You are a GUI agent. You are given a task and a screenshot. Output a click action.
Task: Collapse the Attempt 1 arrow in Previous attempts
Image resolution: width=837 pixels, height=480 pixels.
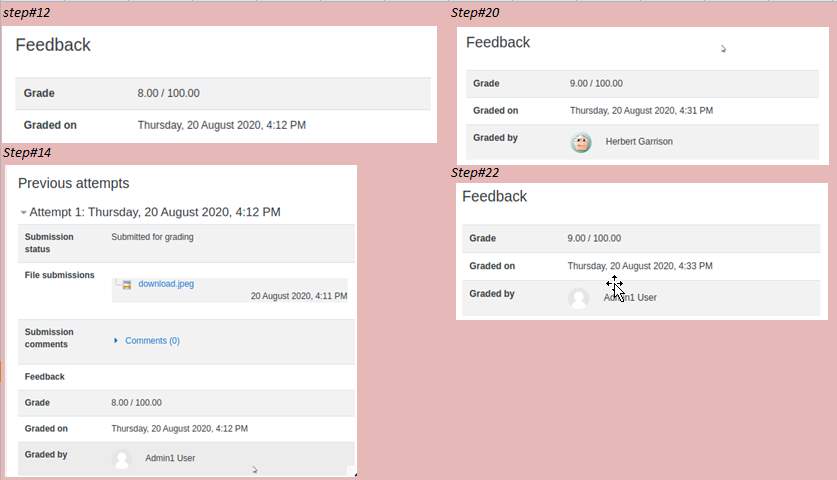pyautogui.click(x=23, y=213)
